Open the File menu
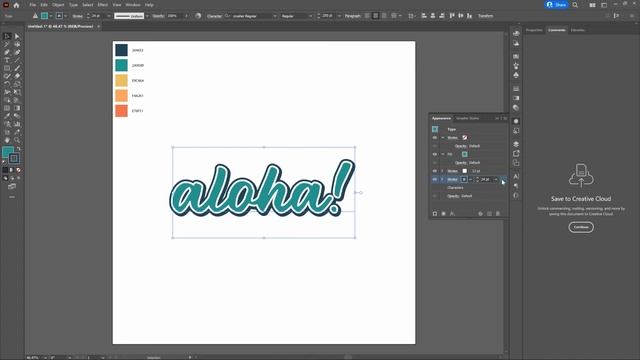 [33, 5]
